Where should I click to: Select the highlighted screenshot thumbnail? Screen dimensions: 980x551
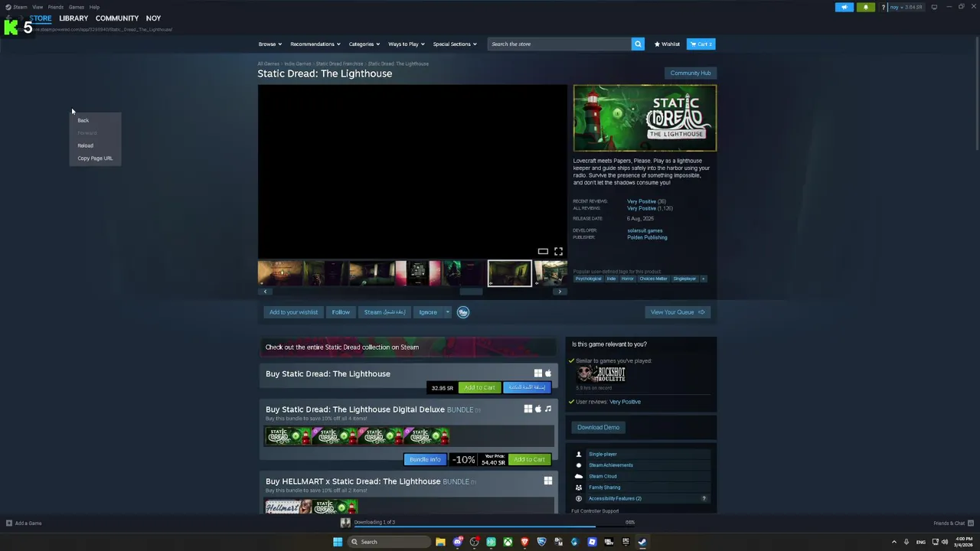510,273
